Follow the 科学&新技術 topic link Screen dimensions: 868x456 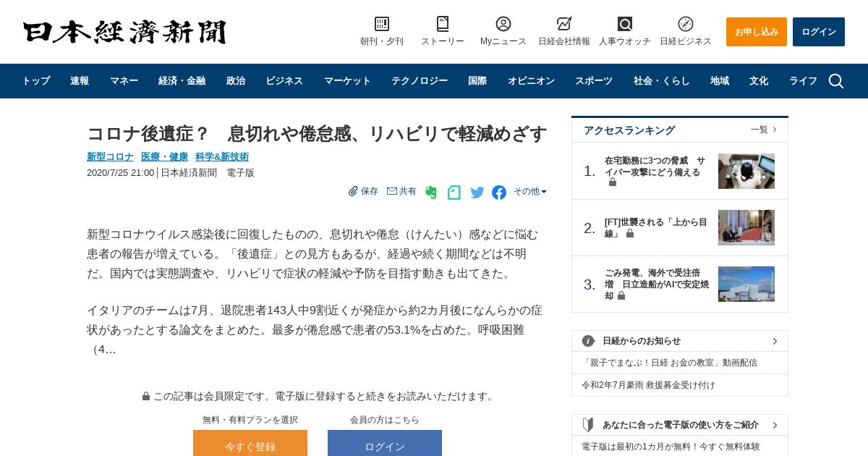(x=222, y=156)
